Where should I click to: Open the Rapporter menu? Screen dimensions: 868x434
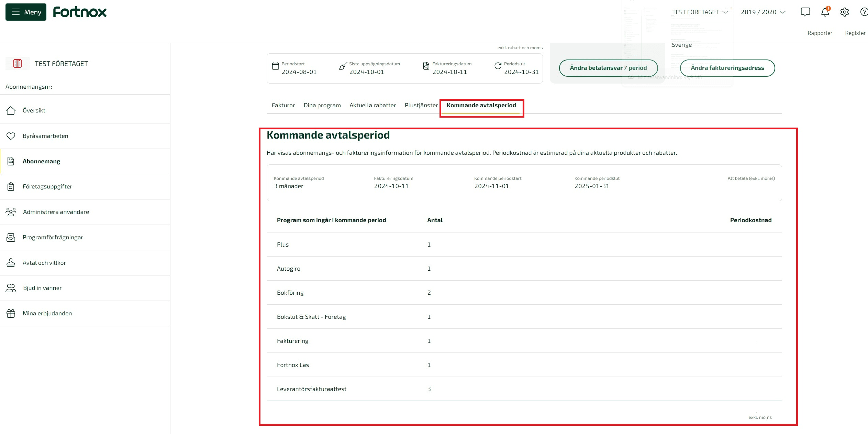point(820,33)
